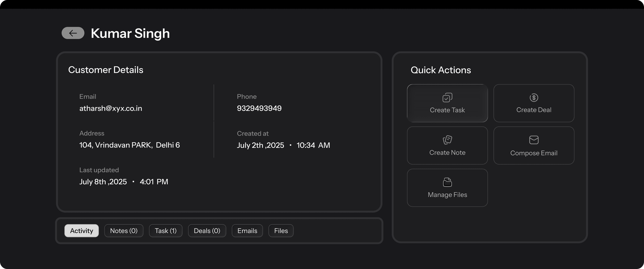Open the Emails tab
Screen dimensions: 644x269
pos(247,231)
